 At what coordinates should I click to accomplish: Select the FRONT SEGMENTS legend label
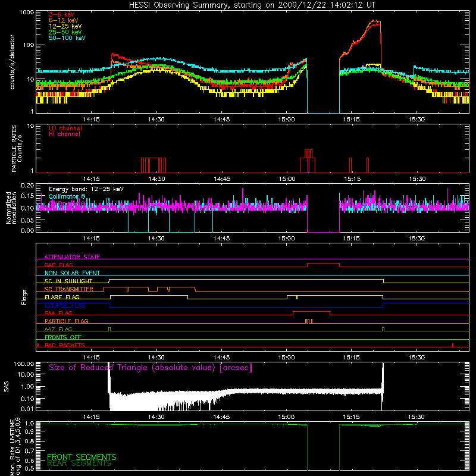82,457
